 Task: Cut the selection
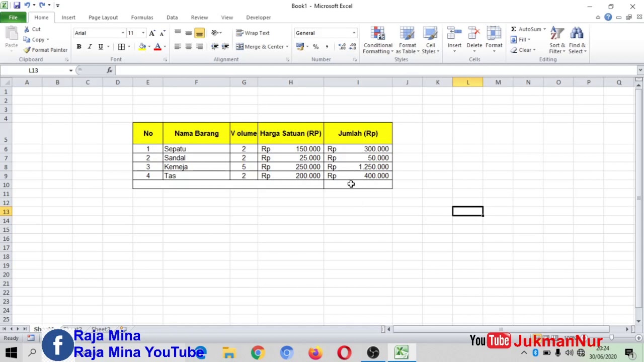point(32,30)
